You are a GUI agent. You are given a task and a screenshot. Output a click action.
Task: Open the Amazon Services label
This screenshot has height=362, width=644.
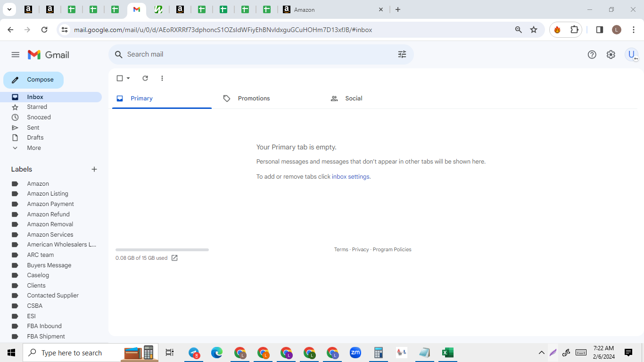coord(50,235)
